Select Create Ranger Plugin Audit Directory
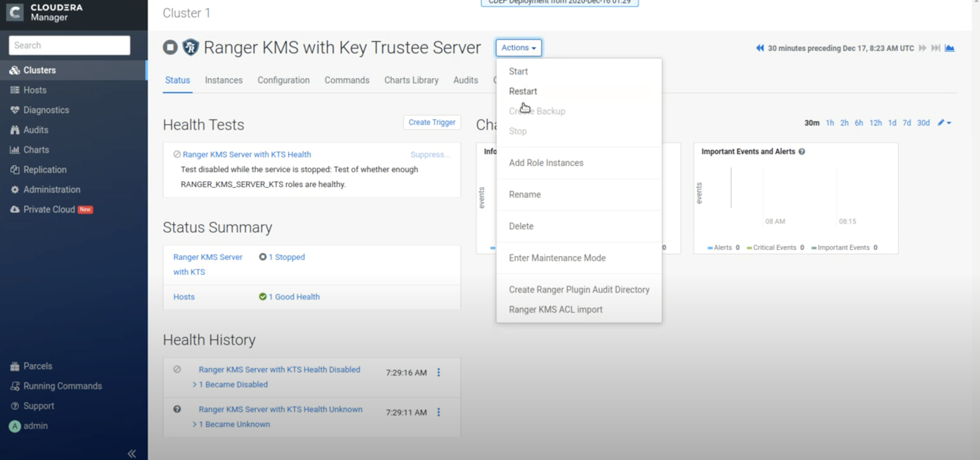This screenshot has height=460, width=980. (579, 290)
